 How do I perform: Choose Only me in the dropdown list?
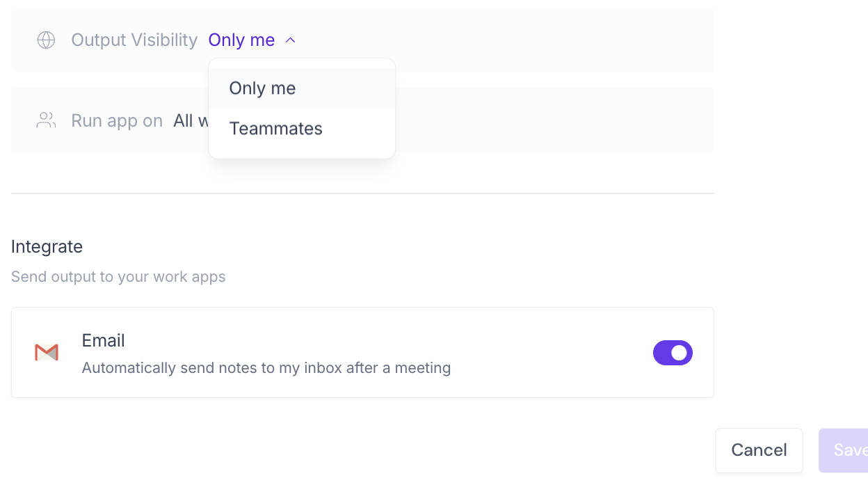262,88
